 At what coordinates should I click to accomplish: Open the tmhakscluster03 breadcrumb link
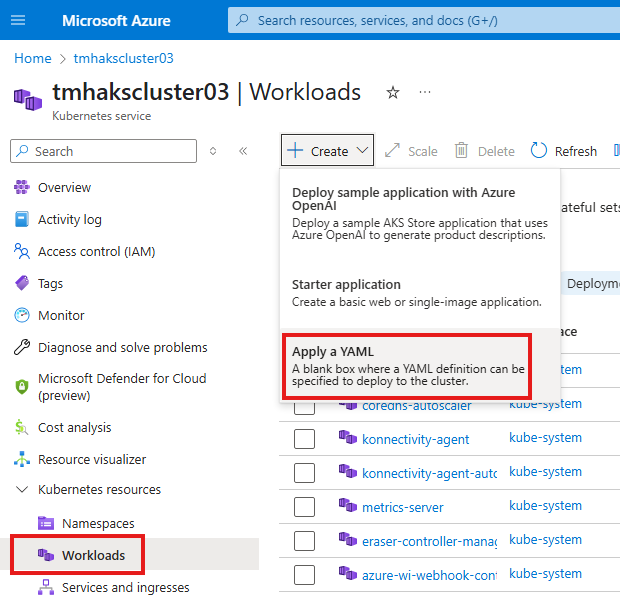tap(123, 58)
